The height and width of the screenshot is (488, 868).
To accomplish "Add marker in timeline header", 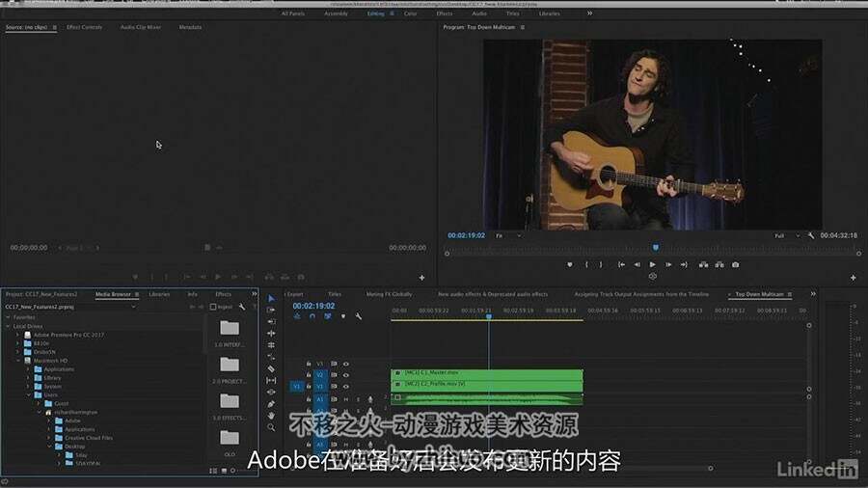I will pyautogui.click(x=343, y=316).
